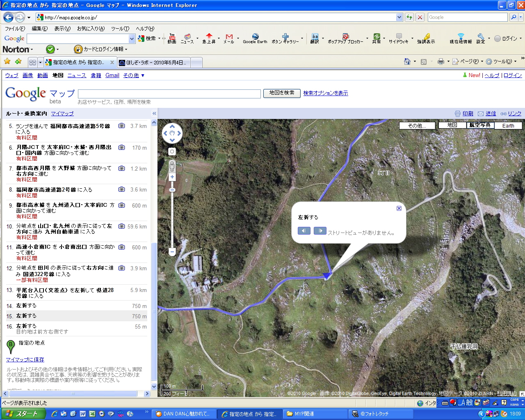Click the map zoom slider handle
Viewport: 525px width, 420px height.
pyautogui.click(x=172, y=190)
